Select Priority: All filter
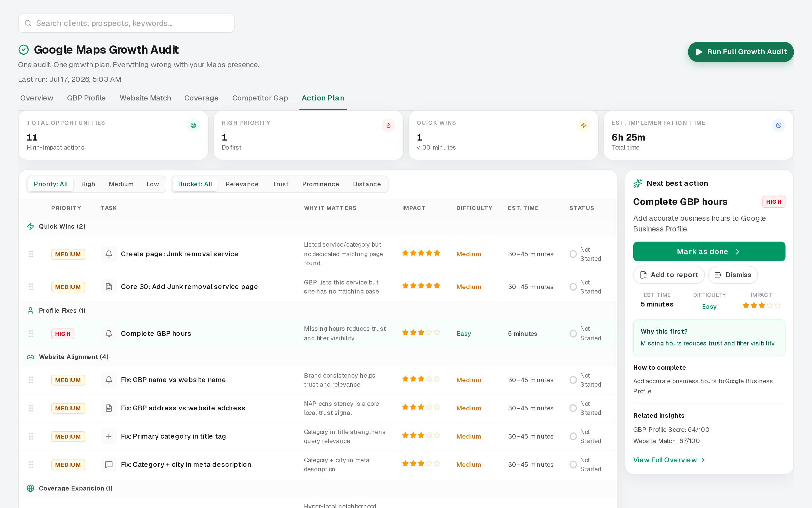Screen dimensions: 812x508 point(51,184)
